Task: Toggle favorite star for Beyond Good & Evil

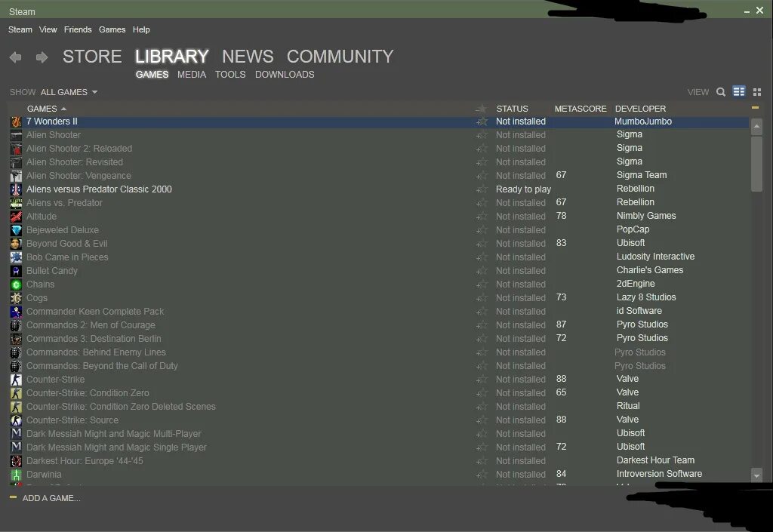Action: [482, 243]
